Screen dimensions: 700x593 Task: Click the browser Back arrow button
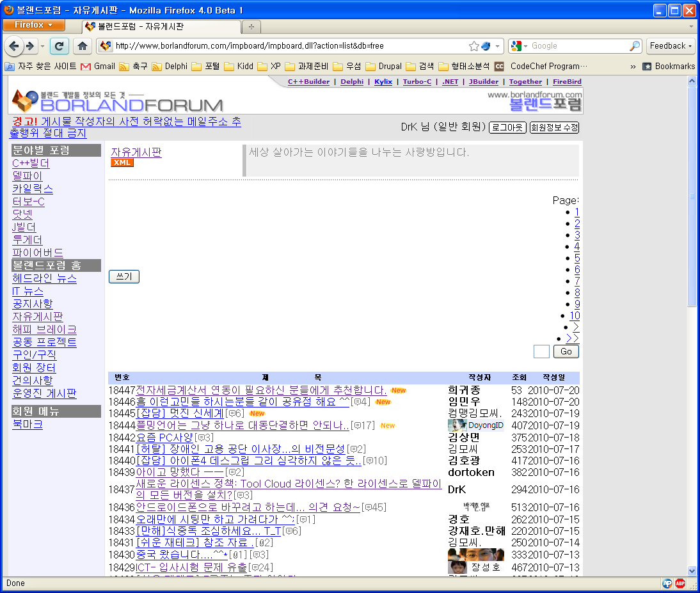coord(13,46)
